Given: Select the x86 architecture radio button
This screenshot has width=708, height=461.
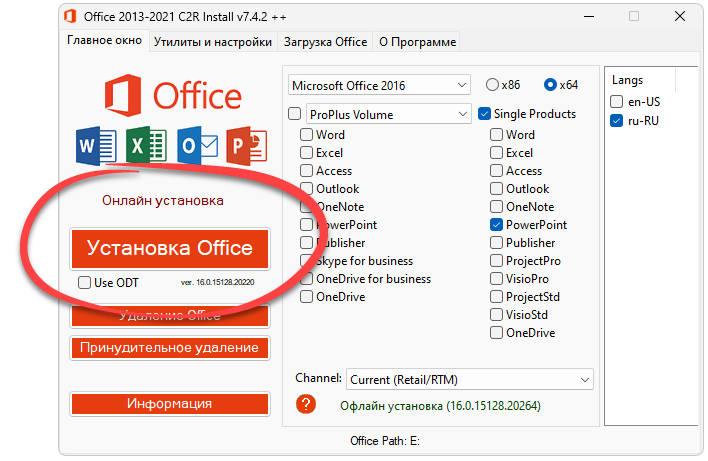Looking at the screenshot, I should 492,85.
